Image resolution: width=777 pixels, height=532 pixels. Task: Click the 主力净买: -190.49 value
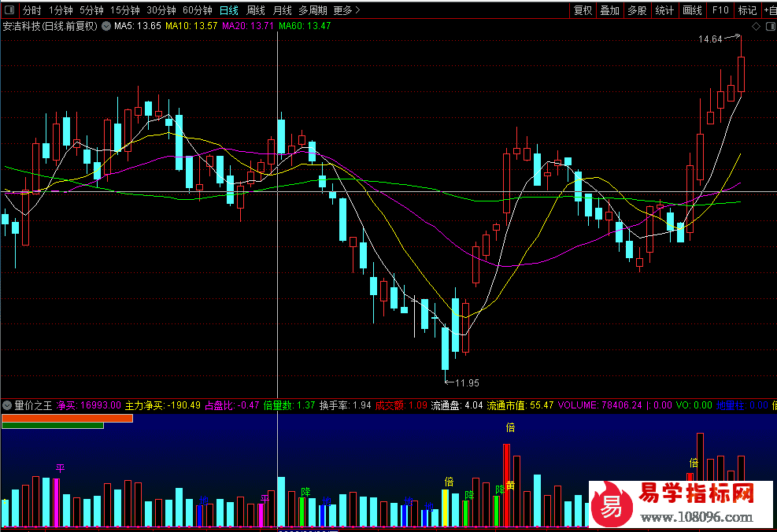(x=162, y=405)
